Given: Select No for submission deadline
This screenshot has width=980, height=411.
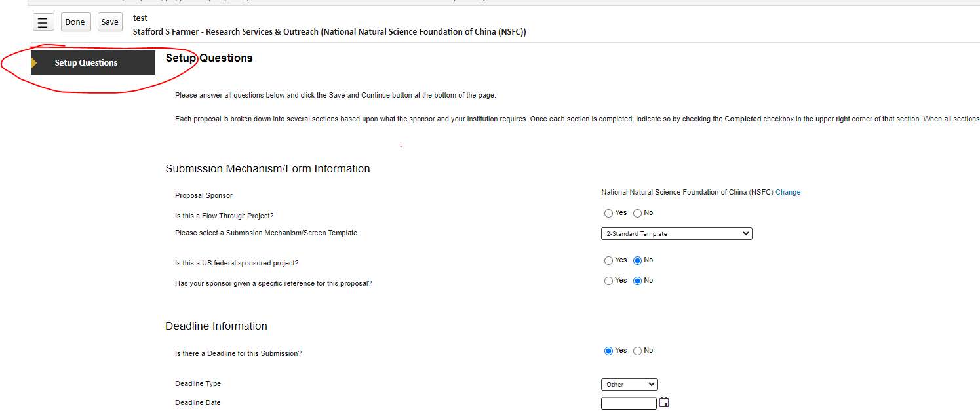Looking at the screenshot, I should (637, 351).
